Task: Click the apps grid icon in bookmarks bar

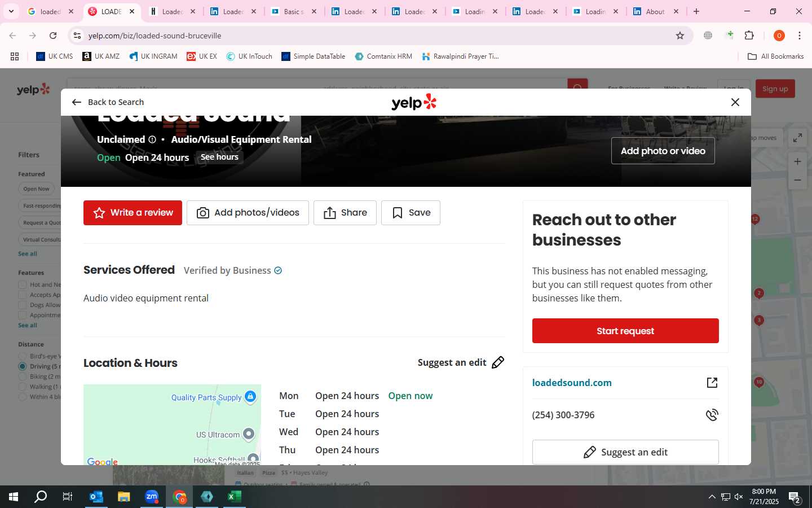Action: click(x=15, y=56)
